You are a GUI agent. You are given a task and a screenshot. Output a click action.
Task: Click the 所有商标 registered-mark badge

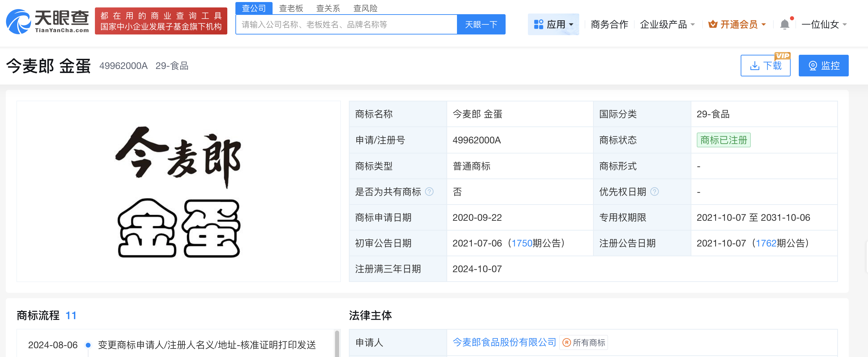click(584, 342)
